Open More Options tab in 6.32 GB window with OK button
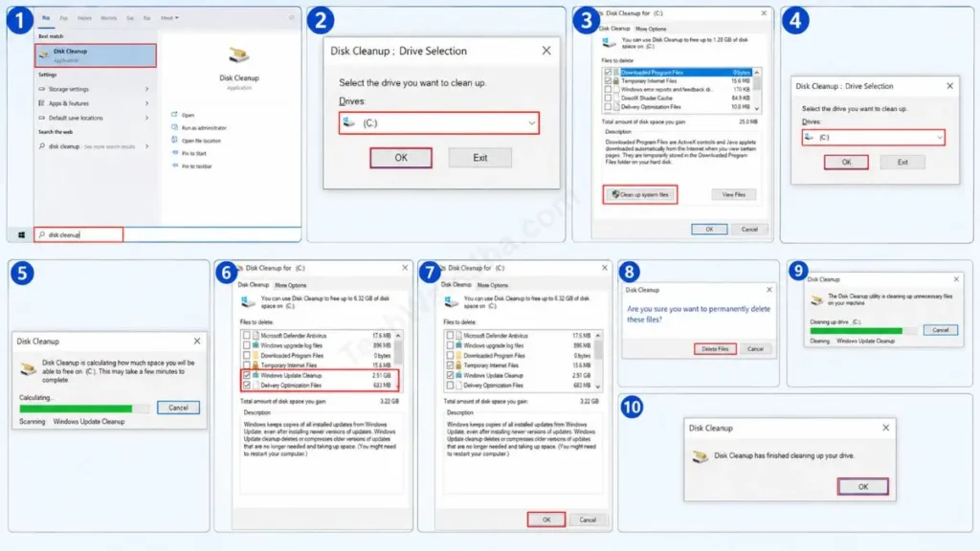 click(493, 285)
